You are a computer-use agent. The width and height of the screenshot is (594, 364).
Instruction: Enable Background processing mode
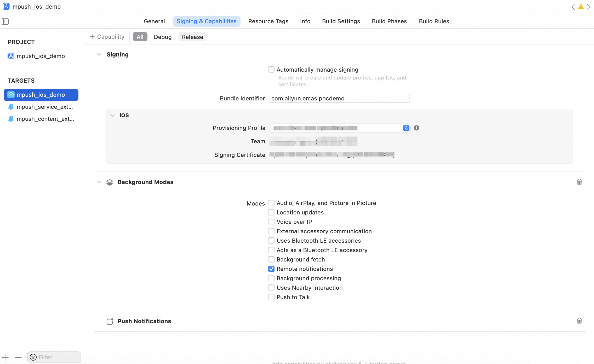pos(271,278)
